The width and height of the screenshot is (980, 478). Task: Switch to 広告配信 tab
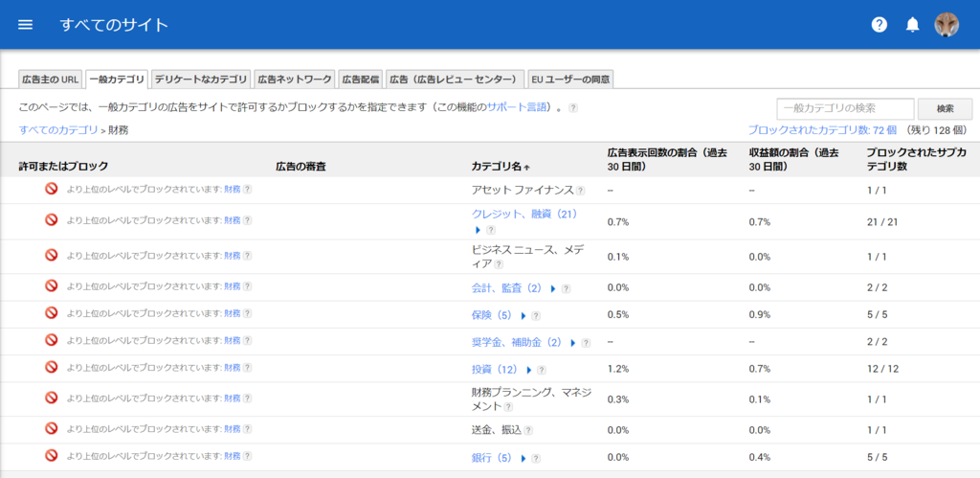tap(361, 80)
